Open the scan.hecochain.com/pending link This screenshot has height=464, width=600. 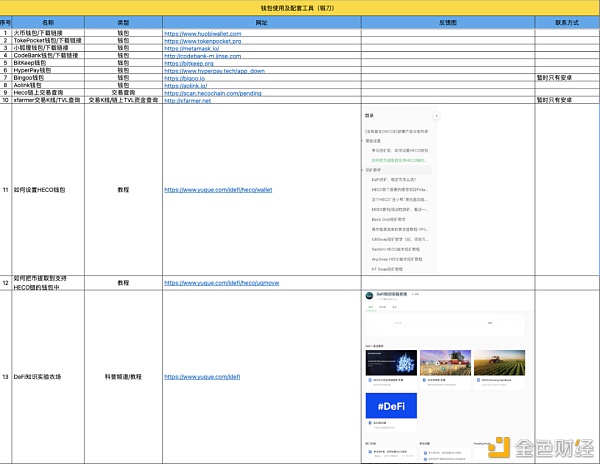[x=213, y=93]
